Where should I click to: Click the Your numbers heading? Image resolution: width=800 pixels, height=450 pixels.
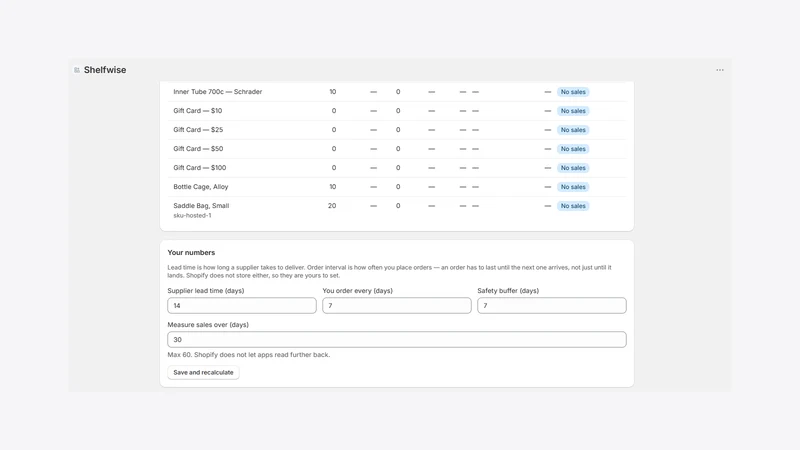(x=191, y=253)
